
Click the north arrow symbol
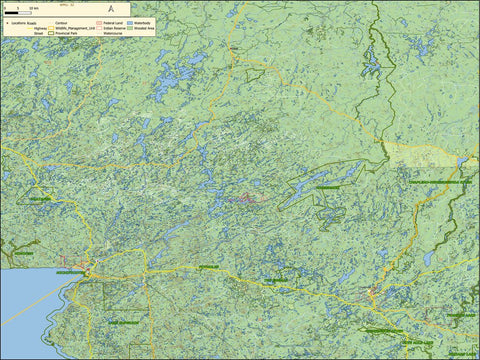[x=111, y=9]
